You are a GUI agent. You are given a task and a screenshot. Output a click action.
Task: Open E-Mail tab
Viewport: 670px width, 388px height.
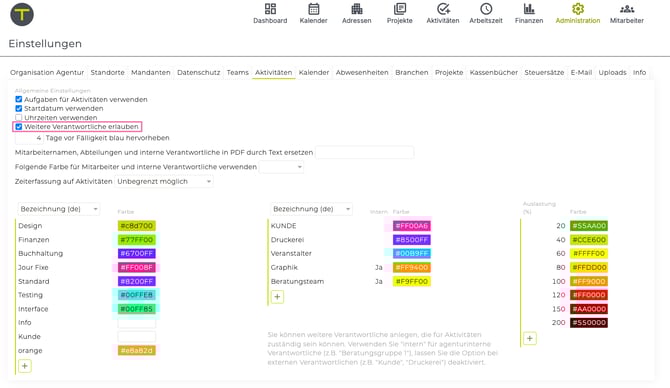[x=582, y=73]
